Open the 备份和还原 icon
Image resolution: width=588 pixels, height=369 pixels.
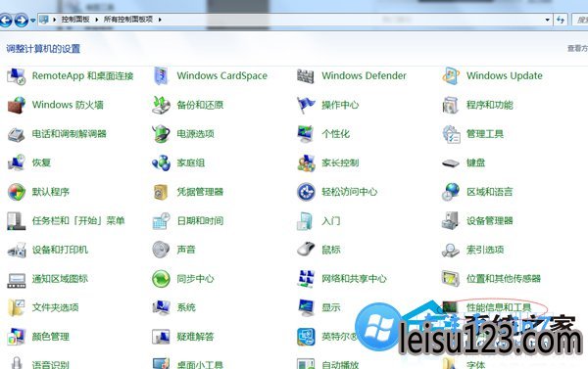pos(162,105)
